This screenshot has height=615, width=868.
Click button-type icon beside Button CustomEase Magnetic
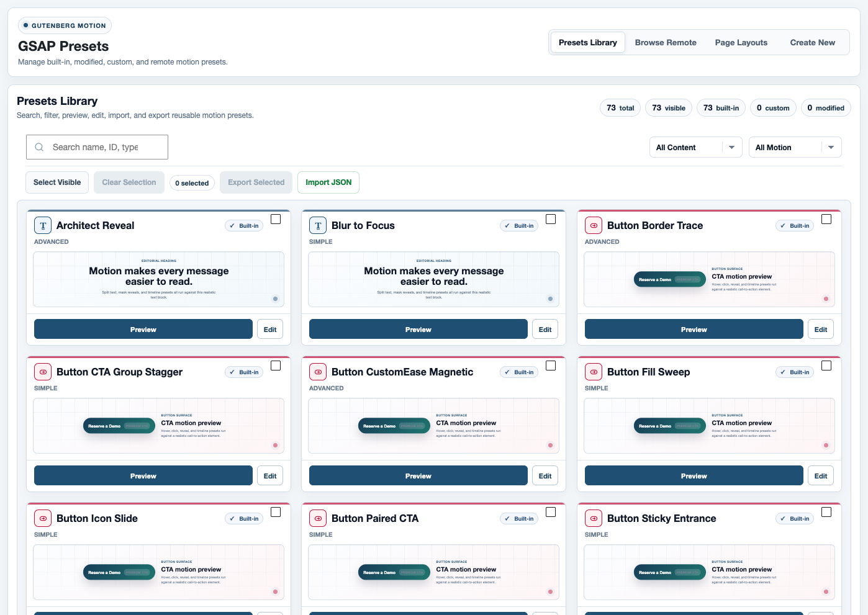[318, 372]
